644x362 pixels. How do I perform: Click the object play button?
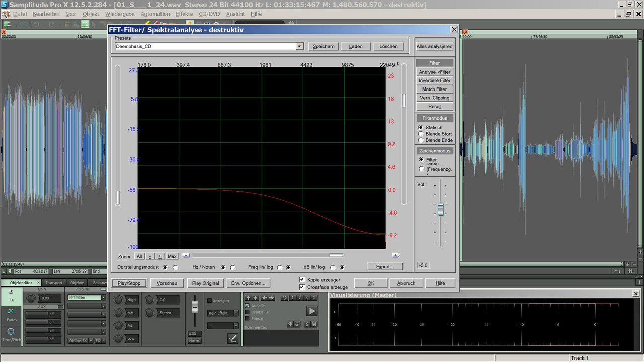pyautogui.click(x=312, y=311)
